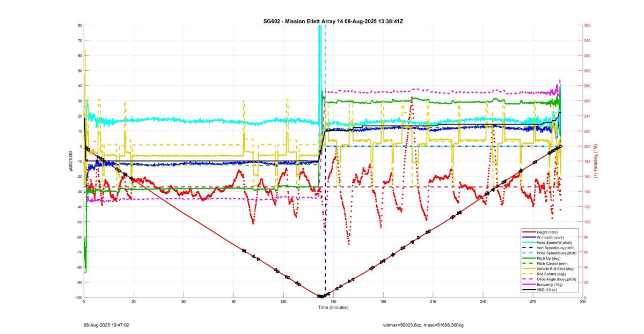Click the '200' tick on the heading axis
Screen dimensions: 644x334
(x=587, y=147)
